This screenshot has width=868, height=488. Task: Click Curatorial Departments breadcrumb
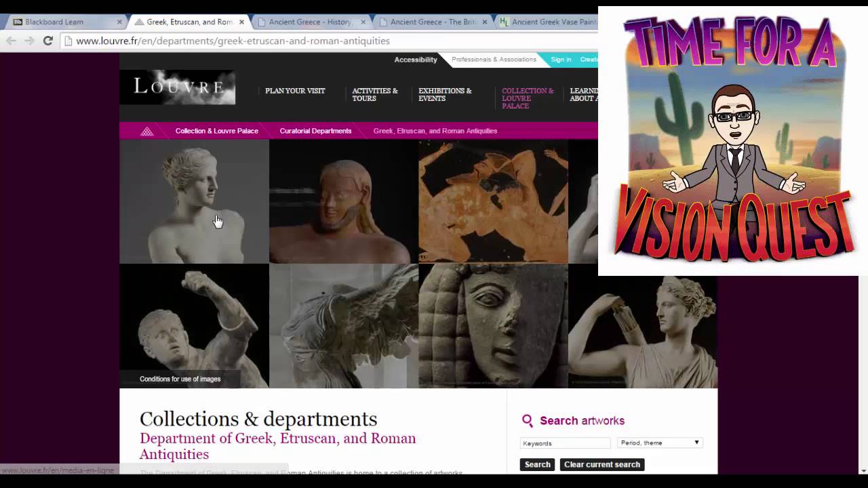click(315, 131)
